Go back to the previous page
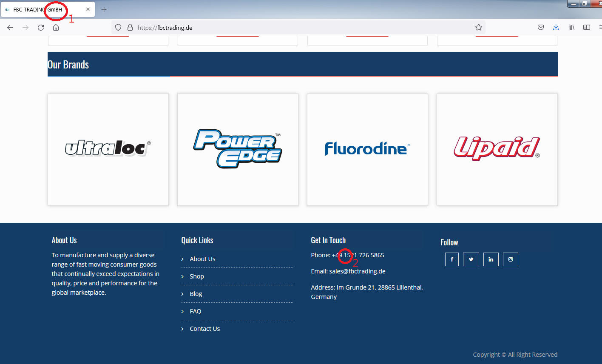The width and height of the screenshot is (602, 364). (10, 28)
